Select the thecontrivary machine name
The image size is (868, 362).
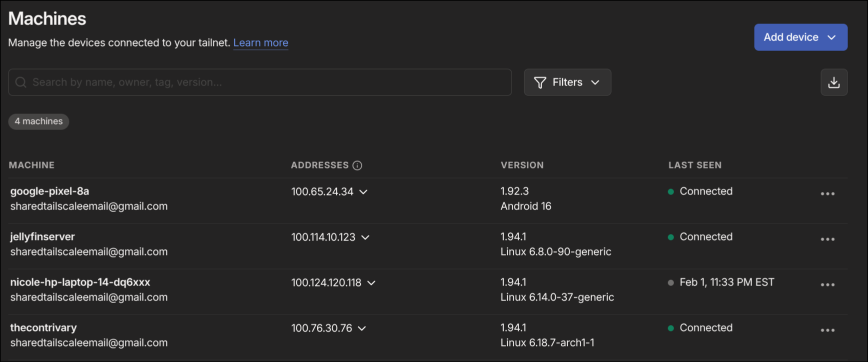[43, 328]
